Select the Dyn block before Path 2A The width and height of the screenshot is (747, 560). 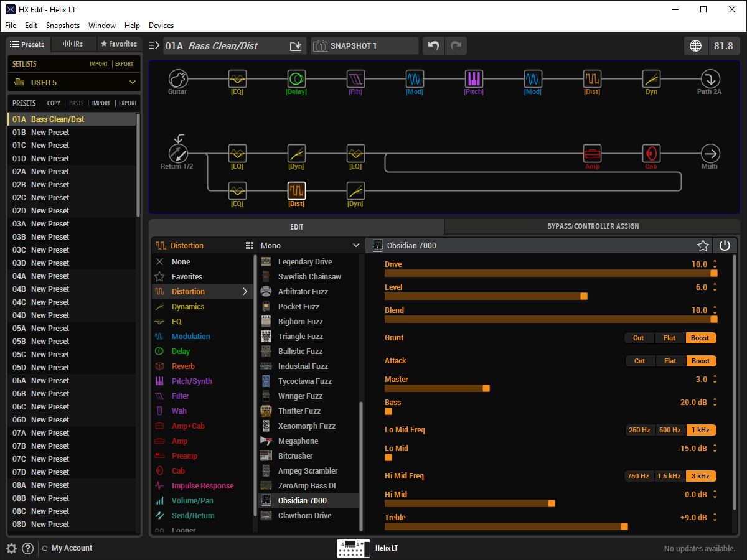pyautogui.click(x=651, y=79)
